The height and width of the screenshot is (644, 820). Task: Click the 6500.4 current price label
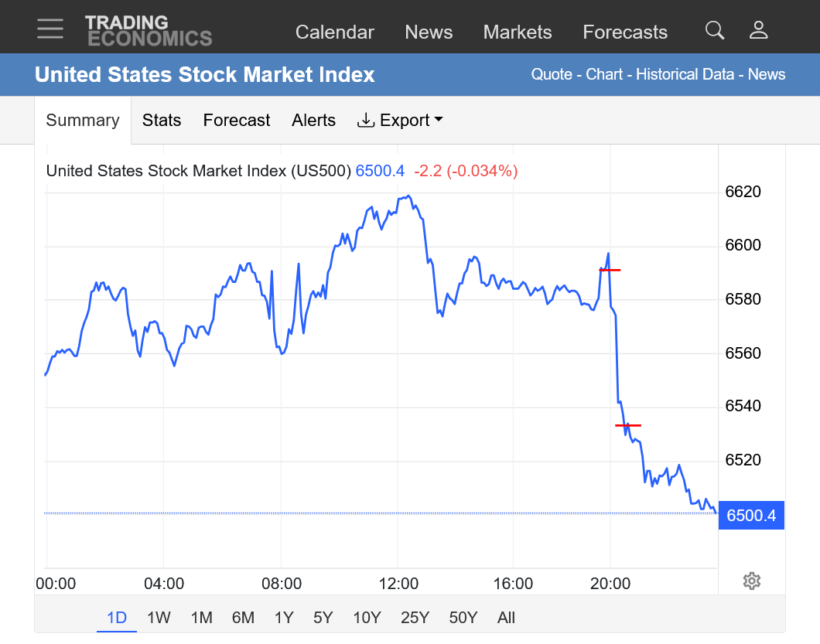coord(751,516)
